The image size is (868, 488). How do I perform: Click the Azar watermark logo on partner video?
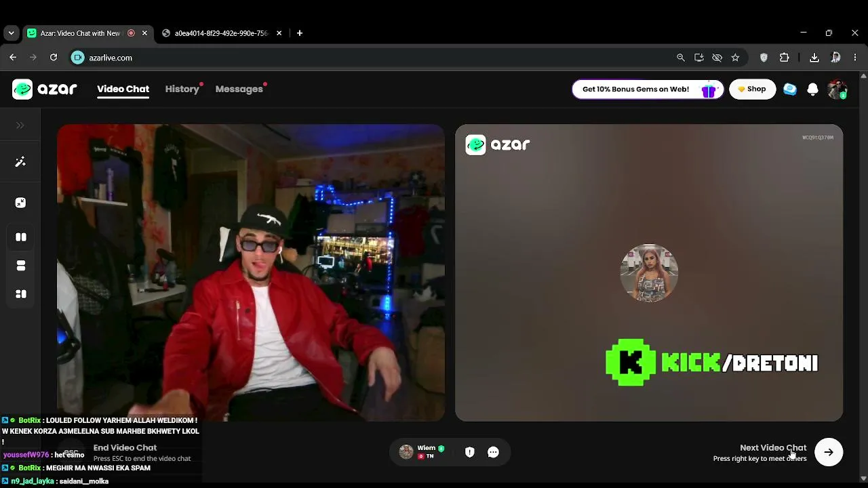(498, 144)
